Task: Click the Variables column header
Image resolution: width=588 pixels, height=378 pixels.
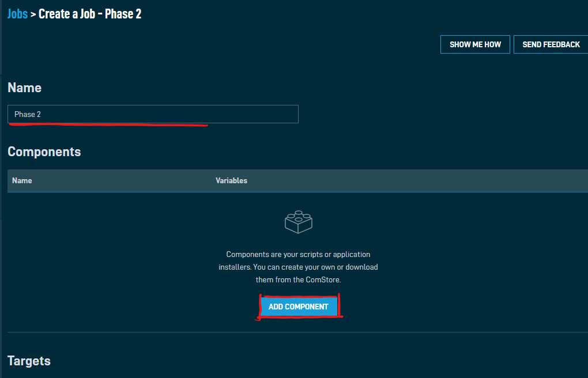Action: point(231,181)
